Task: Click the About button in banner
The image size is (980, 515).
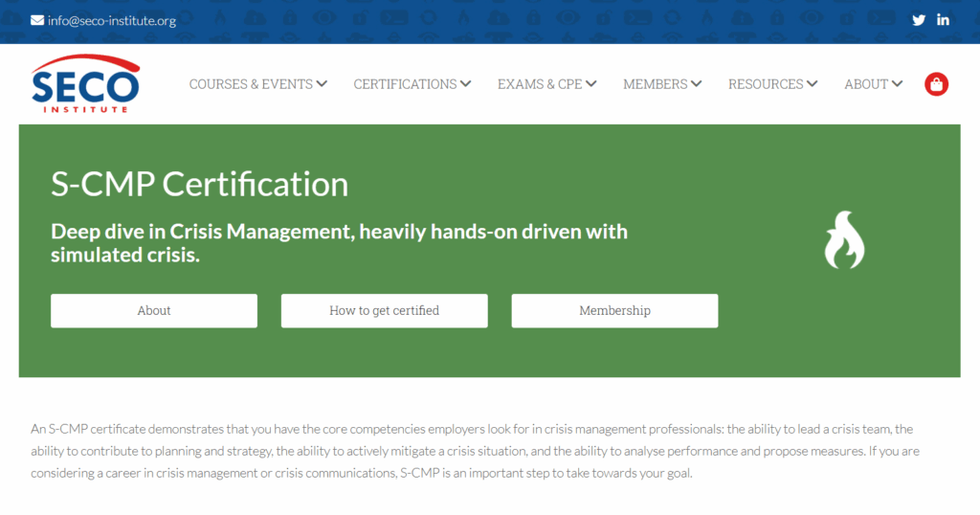Action: click(154, 310)
